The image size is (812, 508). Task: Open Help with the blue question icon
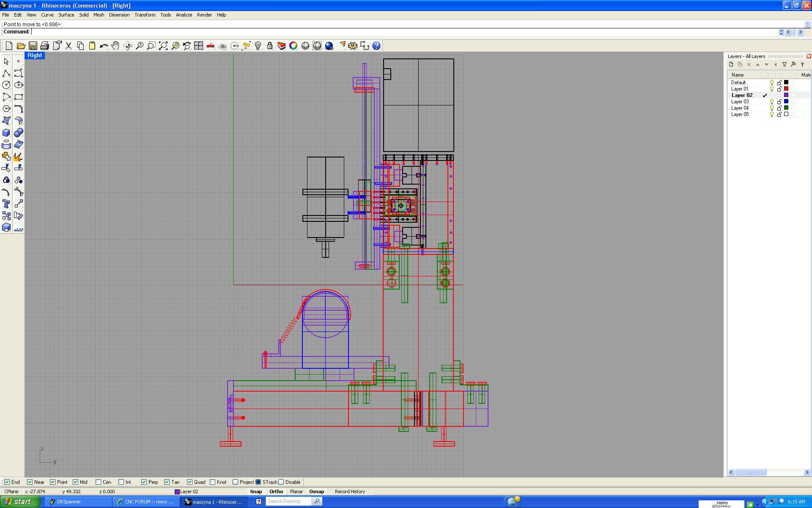coord(376,46)
